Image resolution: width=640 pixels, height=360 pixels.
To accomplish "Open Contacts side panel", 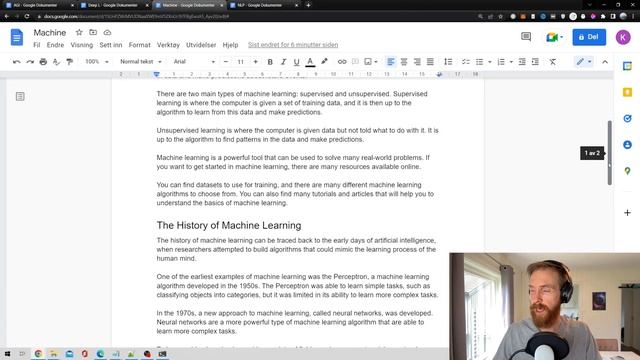I will coord(627,144).
